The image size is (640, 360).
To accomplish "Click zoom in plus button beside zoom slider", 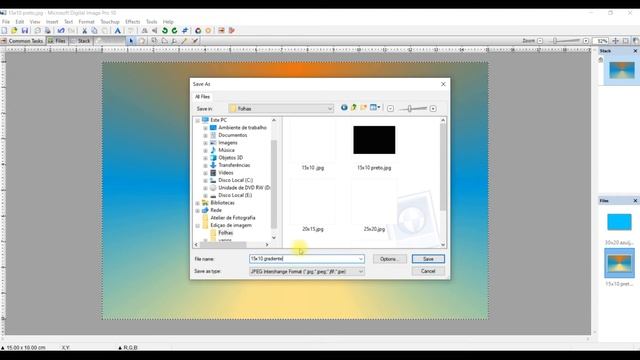I will click(x=586, y=41).
